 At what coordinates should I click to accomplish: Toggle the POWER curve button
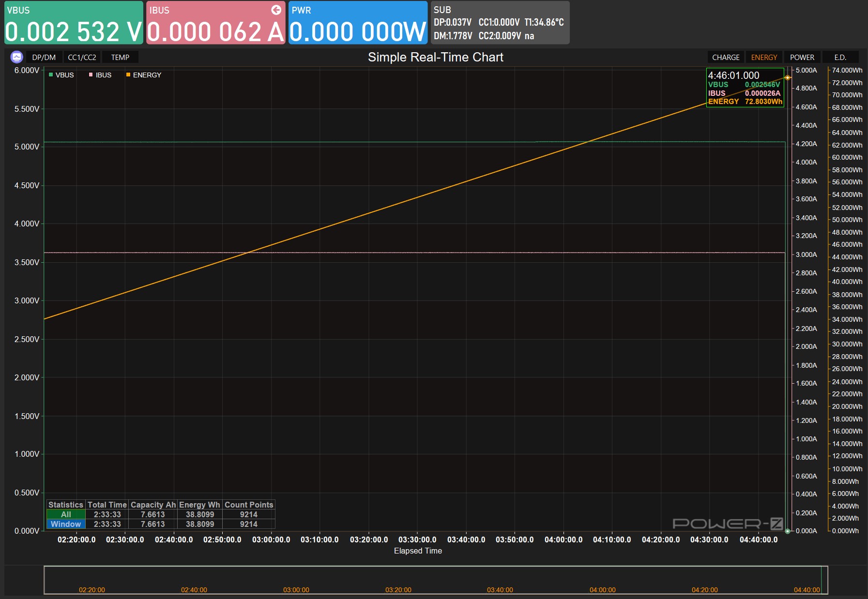802,57
